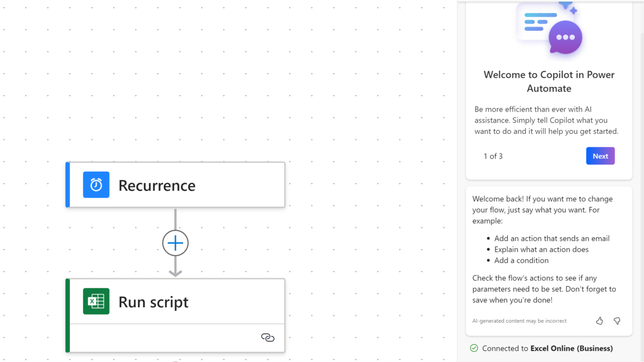Select the 'Add a condition' suggestion

[x=521, y=260]
